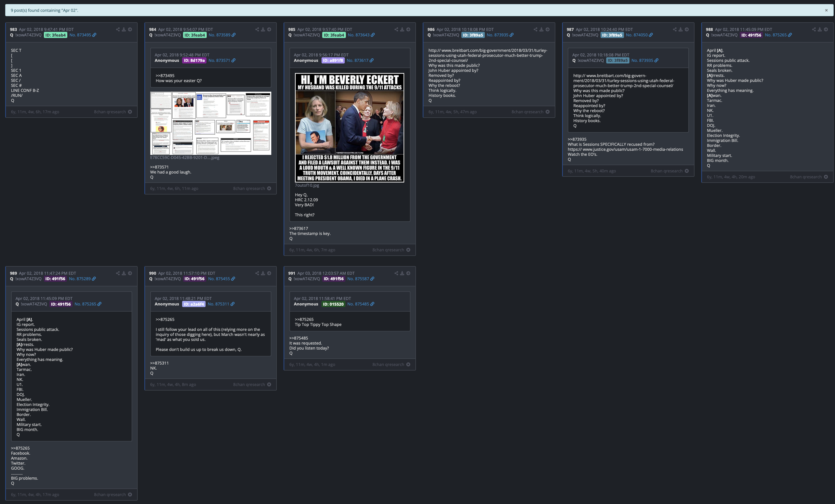Click the share icon on post 984
Image resolution: width=835 pixels, height=504 pixels.
pos(257,30)
